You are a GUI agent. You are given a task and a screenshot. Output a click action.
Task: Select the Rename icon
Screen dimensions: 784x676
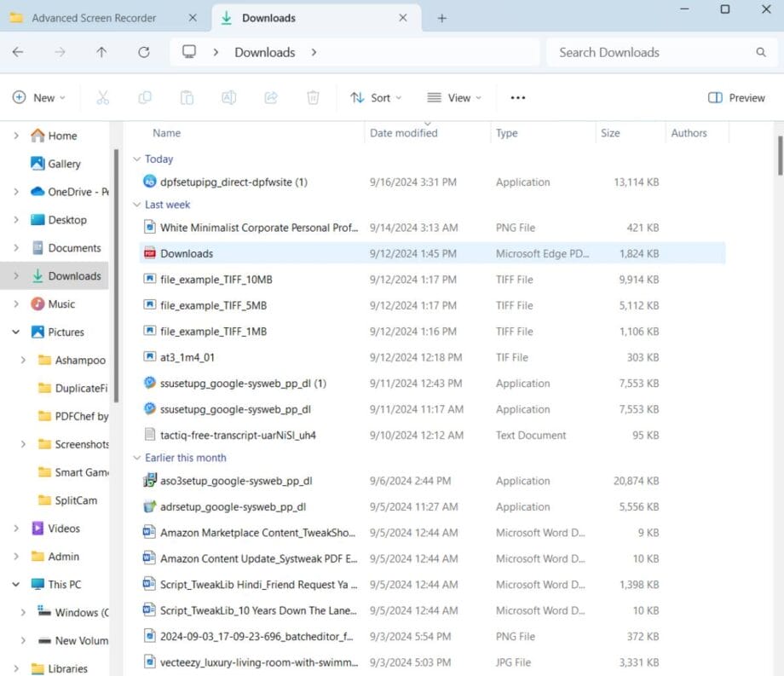pos(228,97)
